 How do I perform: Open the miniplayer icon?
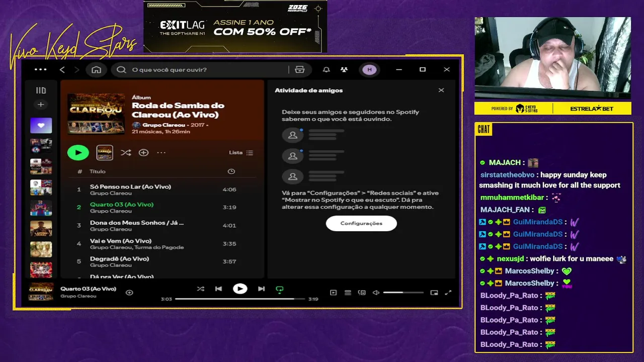pos(434,293)
